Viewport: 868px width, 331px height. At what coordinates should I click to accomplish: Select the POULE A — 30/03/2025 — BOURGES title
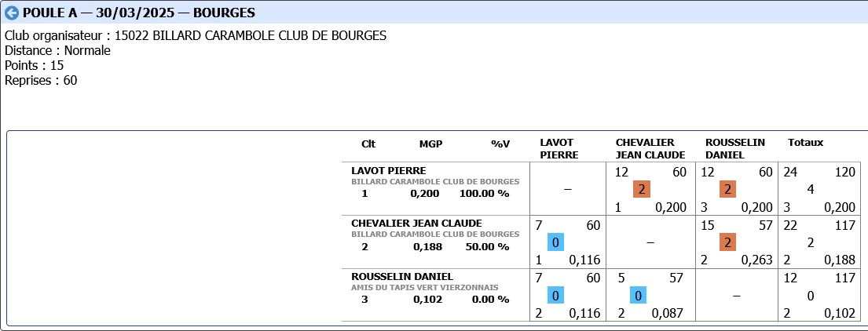139,13
